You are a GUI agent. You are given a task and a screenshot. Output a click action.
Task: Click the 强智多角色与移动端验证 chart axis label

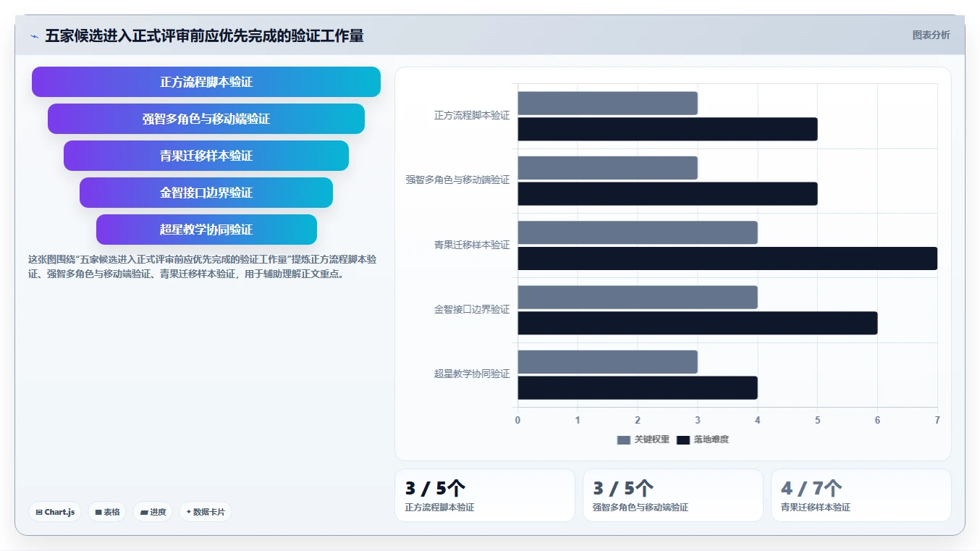(x=457, y=180)
